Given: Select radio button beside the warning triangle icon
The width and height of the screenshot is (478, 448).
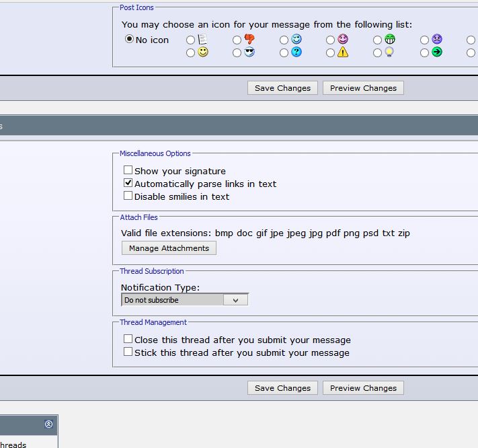Looking at the screenshot, I should (331, 53).
